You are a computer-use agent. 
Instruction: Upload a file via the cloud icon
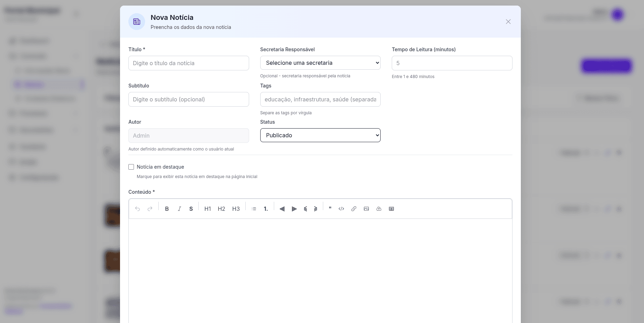tap(379, 209)
